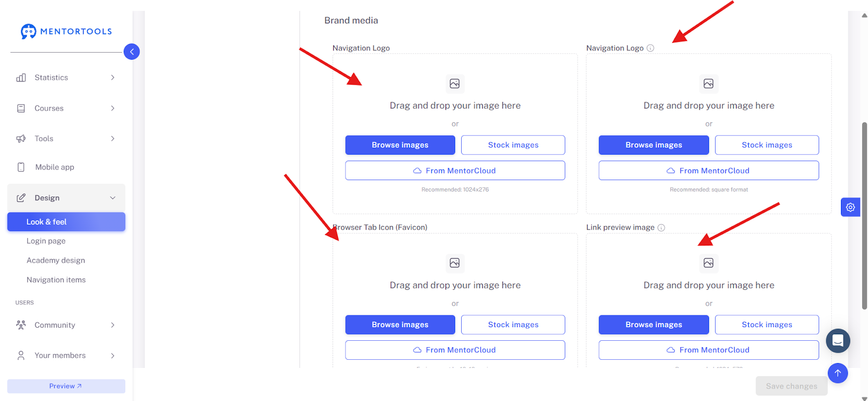Click Browse images for Link preview image
Viewport: 868px width, 401px height.
pyautogui.click(x=654, y=324)
